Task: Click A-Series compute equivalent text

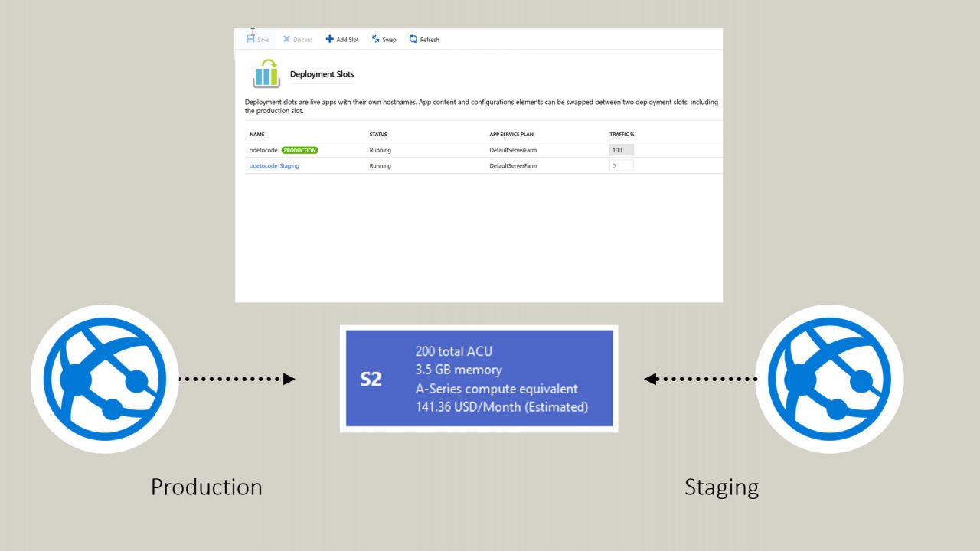Action: point(496,388)
